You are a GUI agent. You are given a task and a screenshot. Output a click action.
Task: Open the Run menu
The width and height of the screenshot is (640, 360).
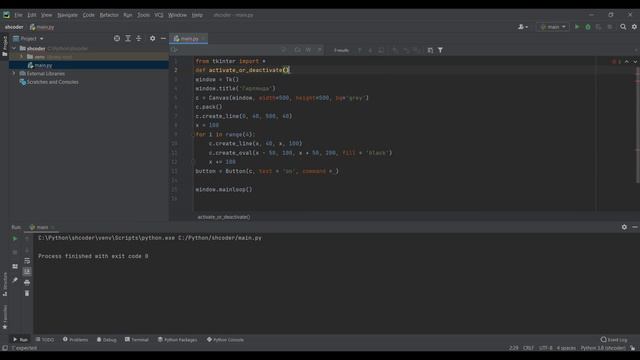coord(128,15)
